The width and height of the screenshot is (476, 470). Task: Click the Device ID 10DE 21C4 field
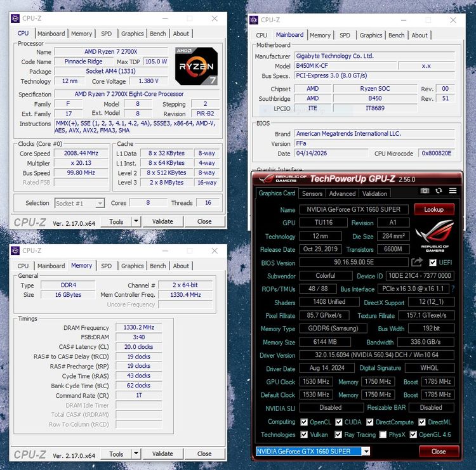coord(420,276)
